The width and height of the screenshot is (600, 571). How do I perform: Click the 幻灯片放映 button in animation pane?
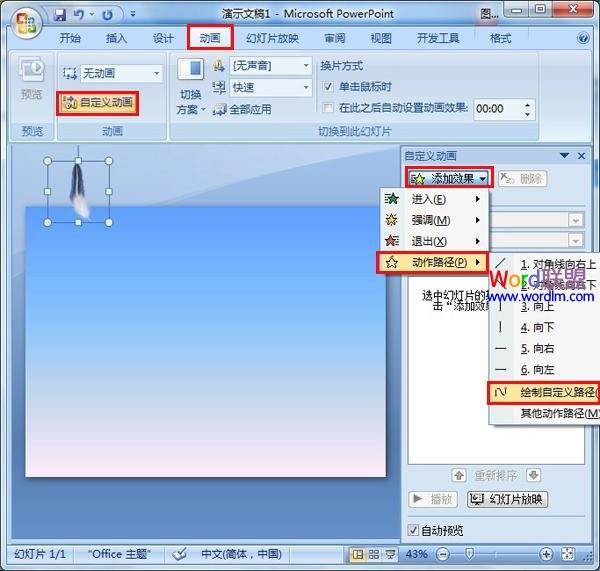pos(507,499)
